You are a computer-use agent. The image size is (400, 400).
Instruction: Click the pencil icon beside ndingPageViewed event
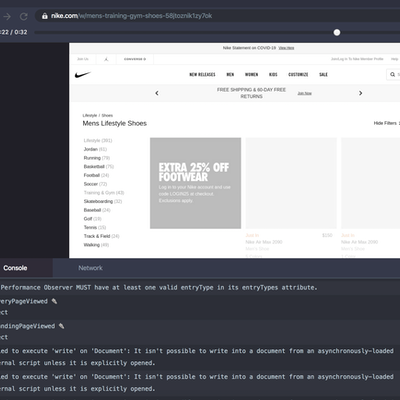tap(61, 326)
